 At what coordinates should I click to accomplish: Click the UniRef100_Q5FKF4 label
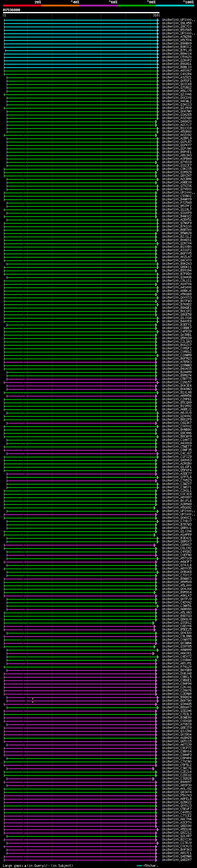click(x=177, y=470)
